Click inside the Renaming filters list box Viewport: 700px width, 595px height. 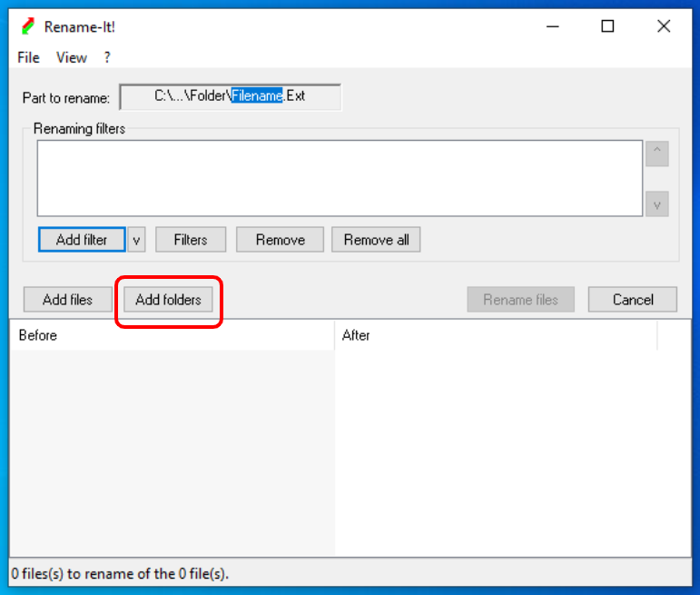(340, 178)
